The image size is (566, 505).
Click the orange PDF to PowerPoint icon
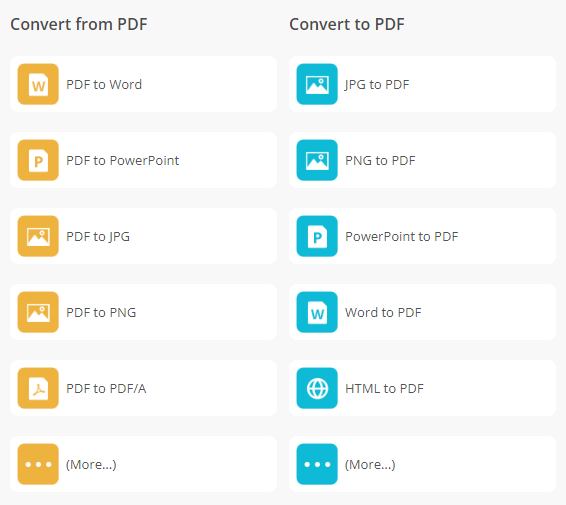[38, 160]
